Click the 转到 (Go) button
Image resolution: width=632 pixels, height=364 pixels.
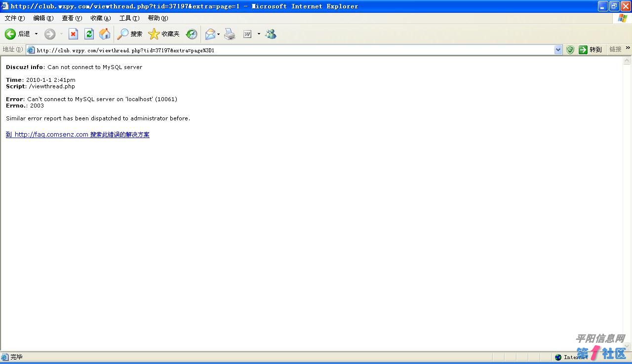[591, 50]
